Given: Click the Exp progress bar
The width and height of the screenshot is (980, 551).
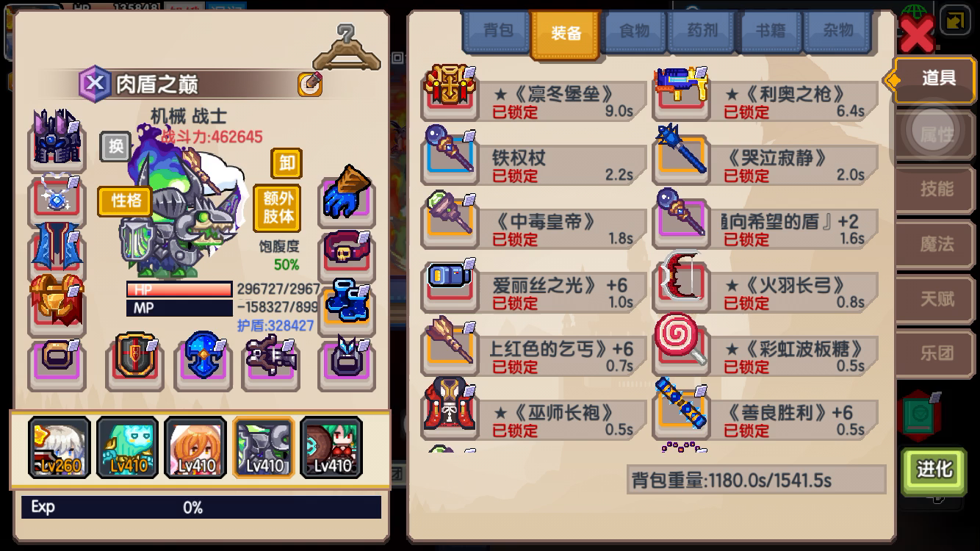Looking at the screenshot, I should pyautogui.click(x=201, y=507).
